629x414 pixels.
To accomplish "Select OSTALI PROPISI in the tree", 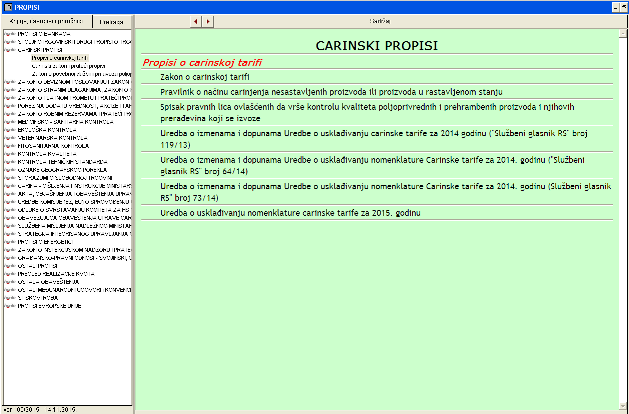I will pyautogui.click(x=37, y=266).
